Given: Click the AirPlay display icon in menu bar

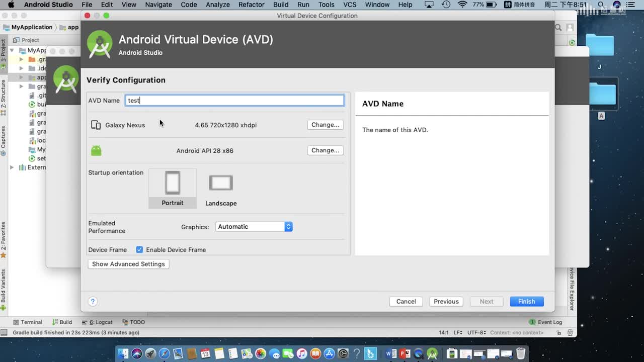Looking at the screenshot, I should (429, 5).
